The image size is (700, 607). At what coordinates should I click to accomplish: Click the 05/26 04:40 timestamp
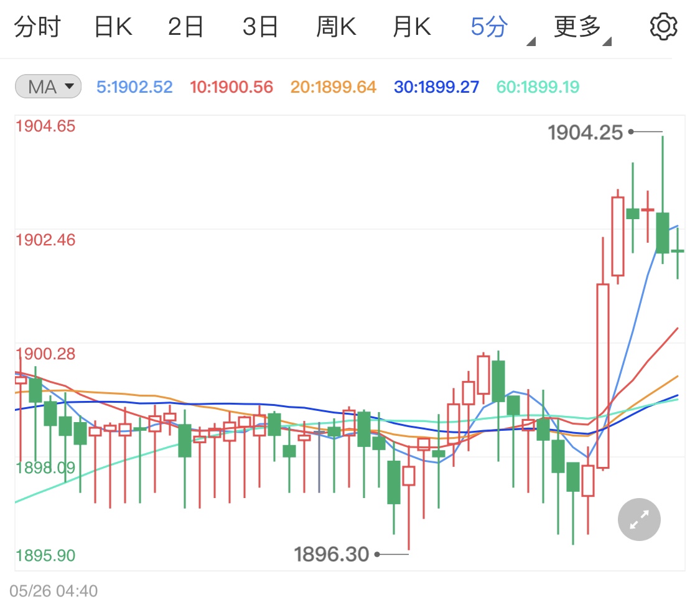[x=54, y=591]
